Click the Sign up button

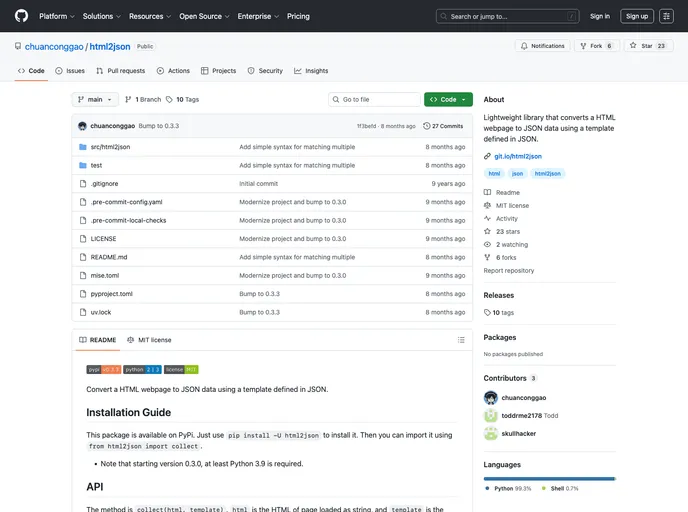click(x=636, y=16)
